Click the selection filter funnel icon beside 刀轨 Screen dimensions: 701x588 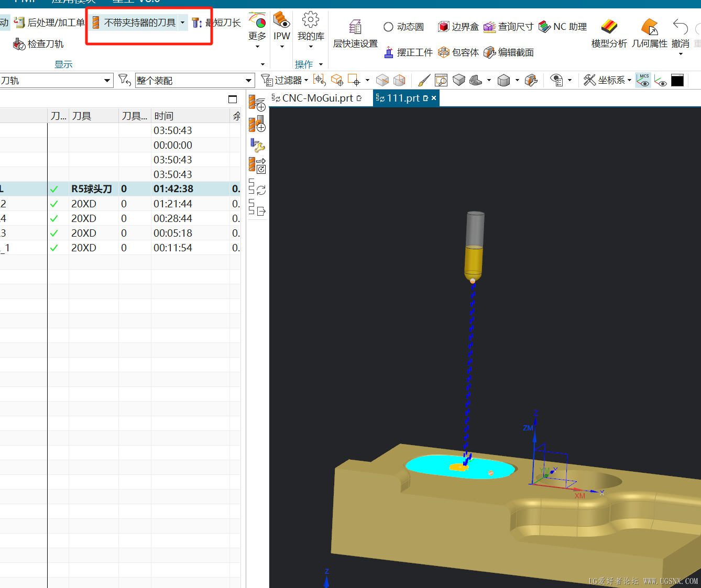125,80
